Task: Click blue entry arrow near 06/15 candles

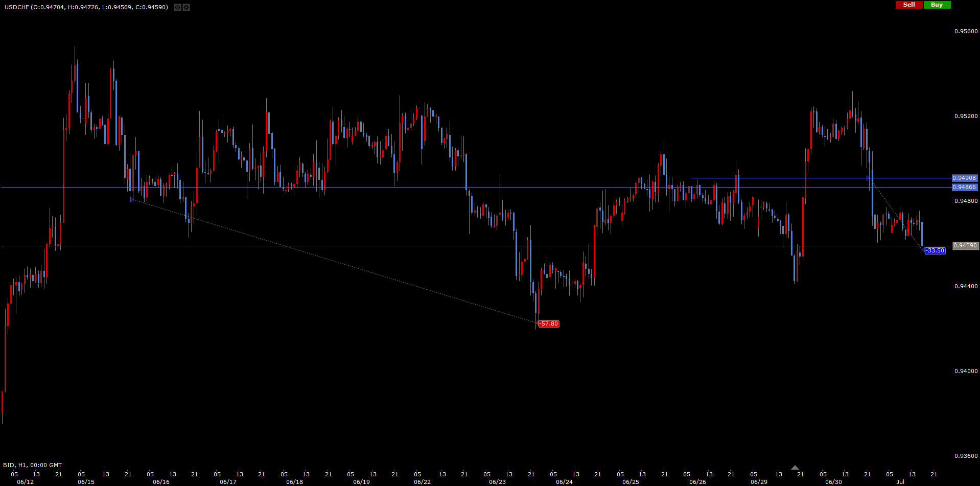Action: (132, 200)
